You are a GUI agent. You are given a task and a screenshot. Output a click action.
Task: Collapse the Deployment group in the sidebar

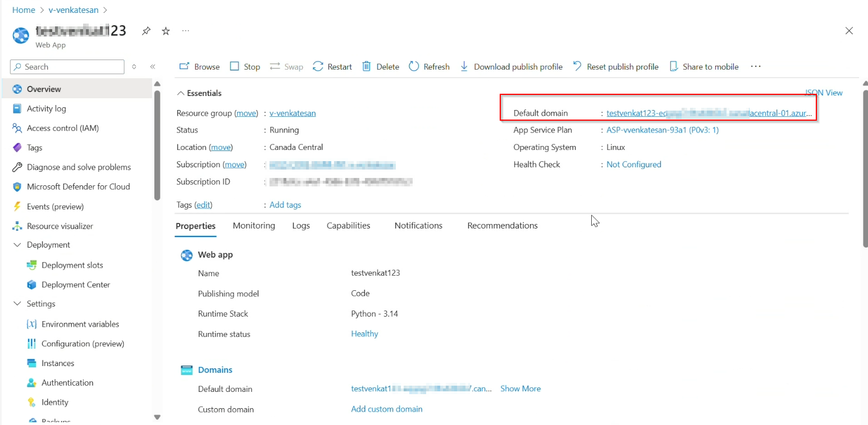[17, 245]
